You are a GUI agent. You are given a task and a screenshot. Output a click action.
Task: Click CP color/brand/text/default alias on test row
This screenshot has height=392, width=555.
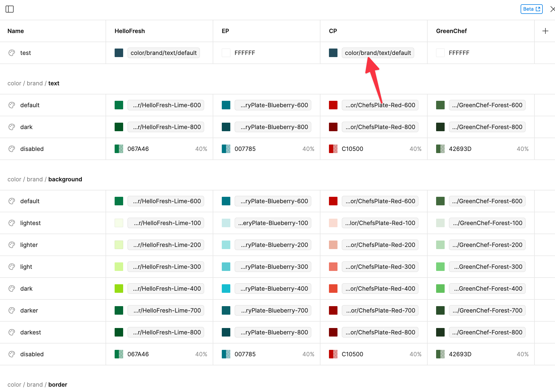click(378, 53)
